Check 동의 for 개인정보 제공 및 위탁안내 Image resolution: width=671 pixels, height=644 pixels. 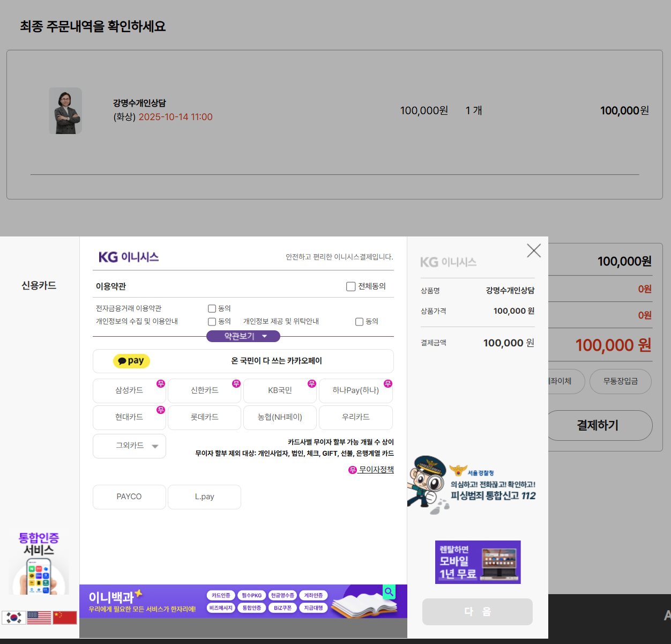[x=360, y=322]
